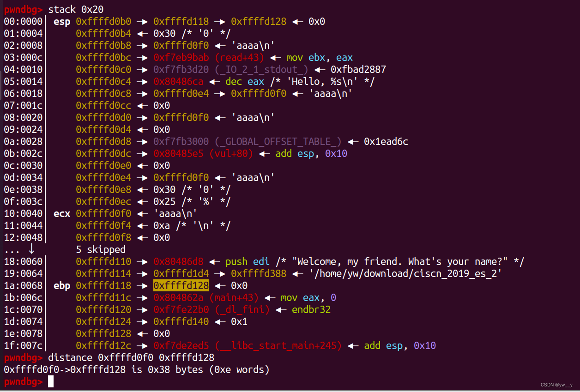Select offset label 07:001c

pos(23,106)
